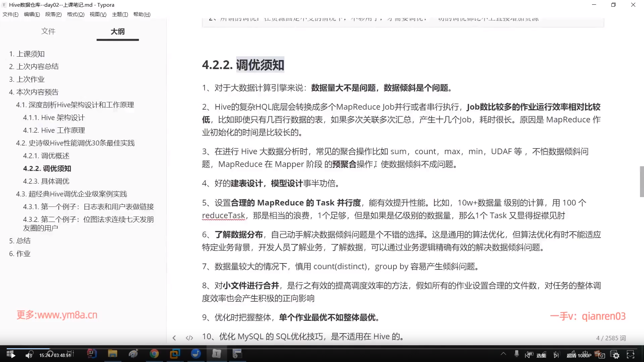644x362 pixels.
Task: Open the 选集 episode list
Action: (x=541, y=355)
